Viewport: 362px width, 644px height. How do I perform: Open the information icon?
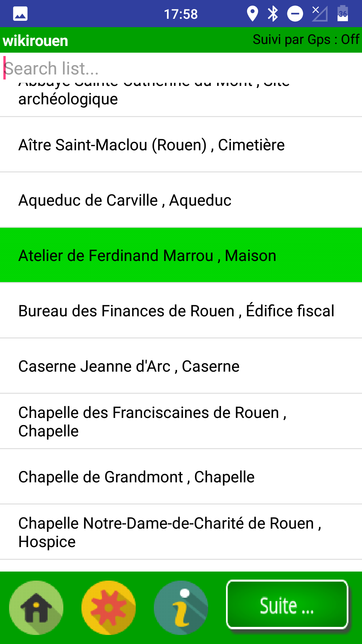(181, 607)
